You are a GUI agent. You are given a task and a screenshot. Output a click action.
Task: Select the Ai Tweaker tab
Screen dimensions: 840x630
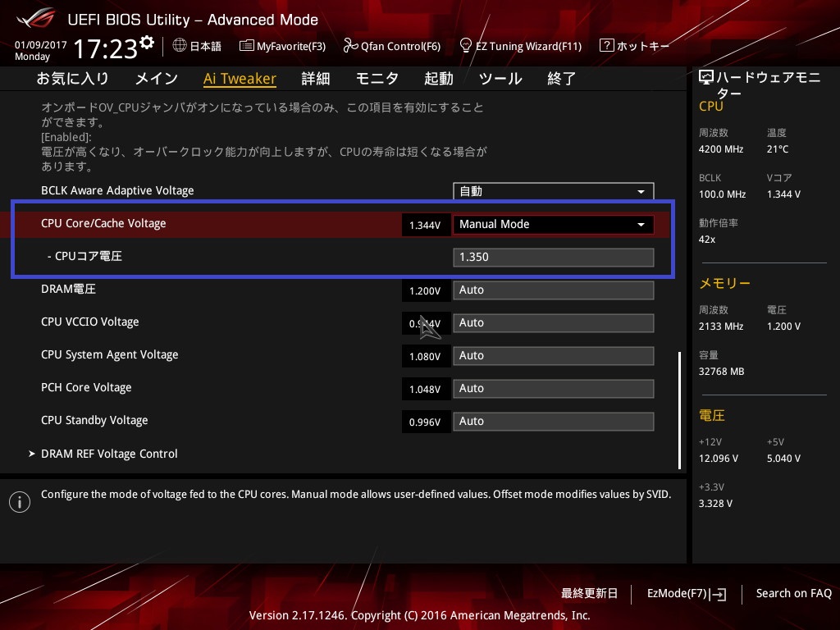coord(240,79)
